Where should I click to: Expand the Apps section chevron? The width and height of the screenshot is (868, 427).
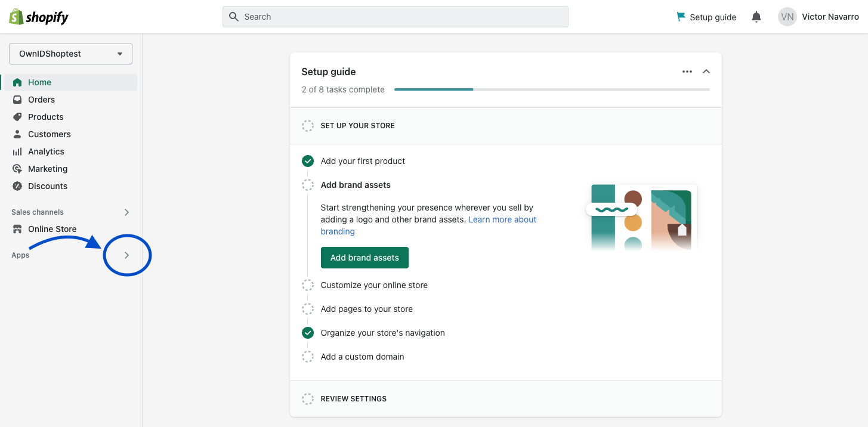(126, 255)
